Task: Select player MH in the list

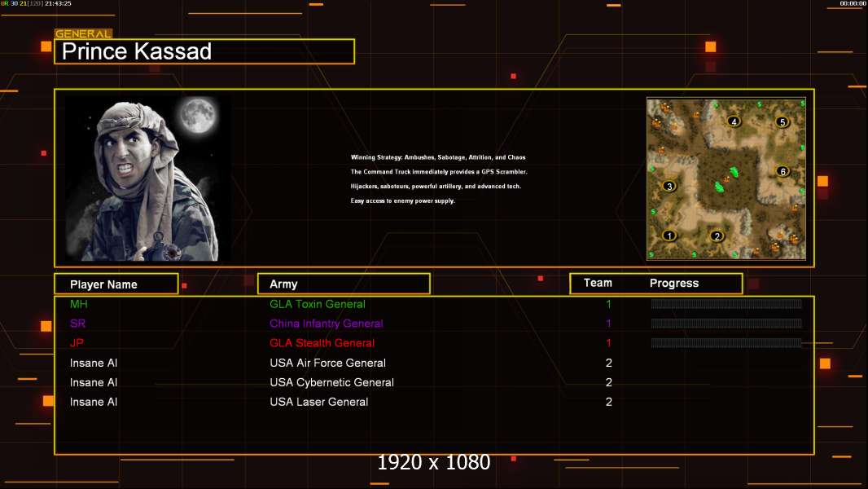Action: coord(79,304)
